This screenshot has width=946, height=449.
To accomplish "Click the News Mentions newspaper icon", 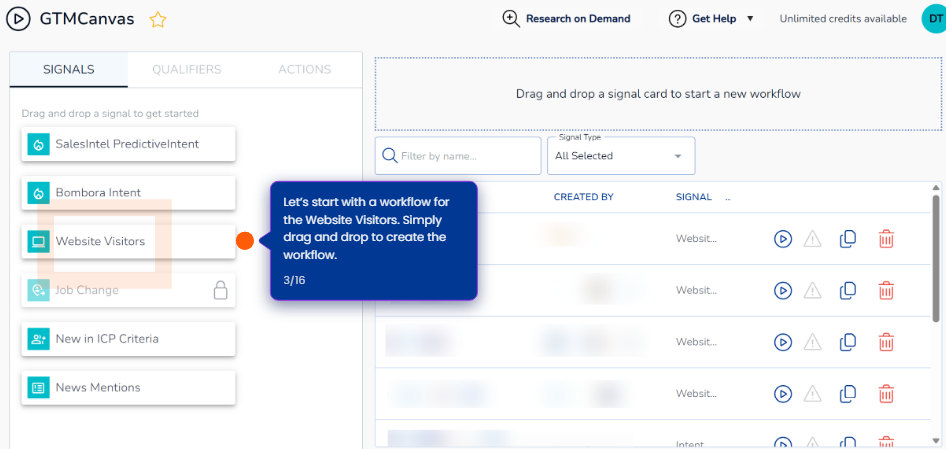I will [x=39, y=387].
